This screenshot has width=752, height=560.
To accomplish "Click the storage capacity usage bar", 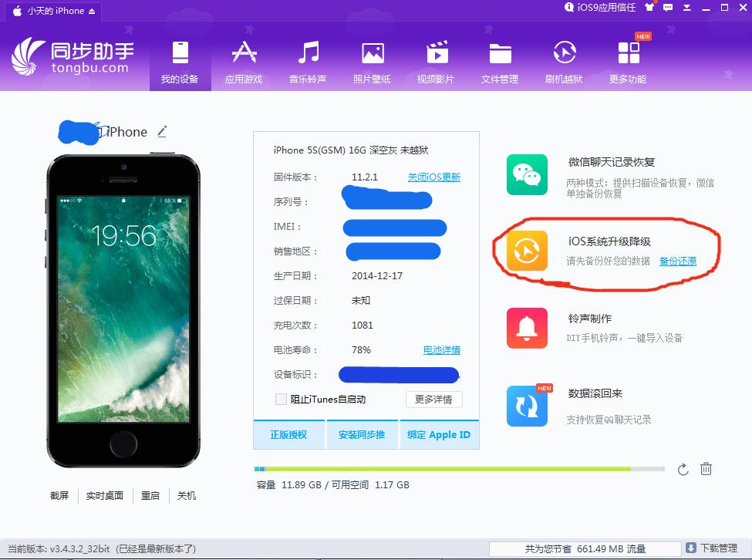I will 459,469.
